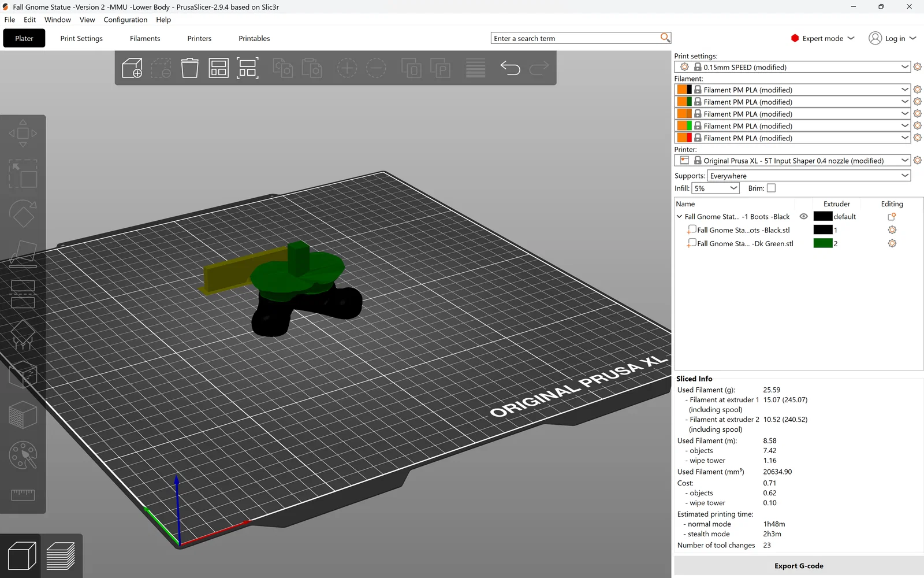Switch to the Filaments tab
The height and width of the screenshot is (578, 924).
click(145, 38)
